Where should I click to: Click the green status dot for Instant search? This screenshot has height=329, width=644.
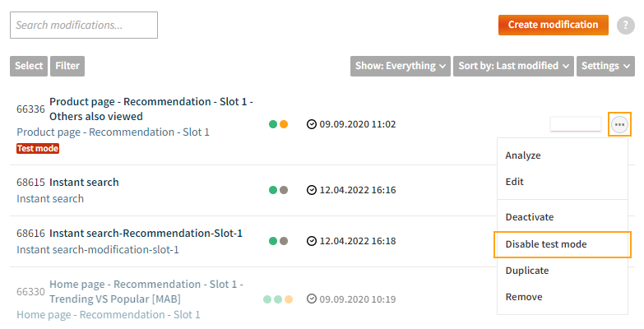click(273, 190)
